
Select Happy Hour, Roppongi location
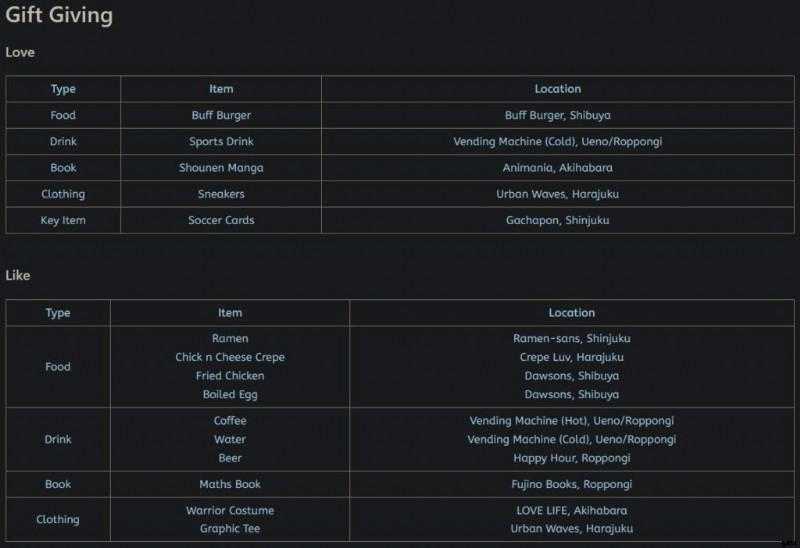tap(571, 458)
